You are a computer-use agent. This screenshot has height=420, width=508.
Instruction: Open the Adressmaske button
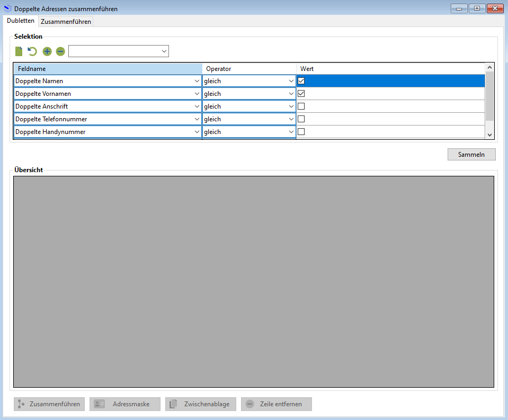[x=125, y=404]
